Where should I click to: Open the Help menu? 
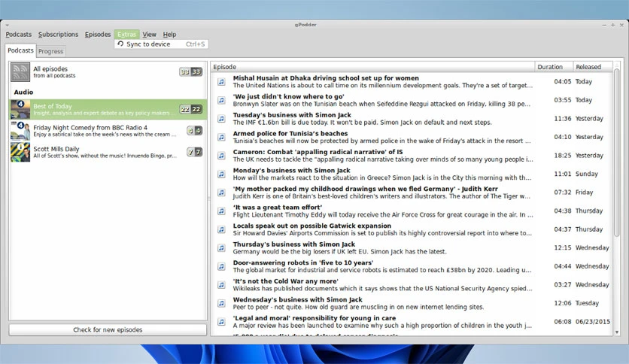tap(169, 35)
